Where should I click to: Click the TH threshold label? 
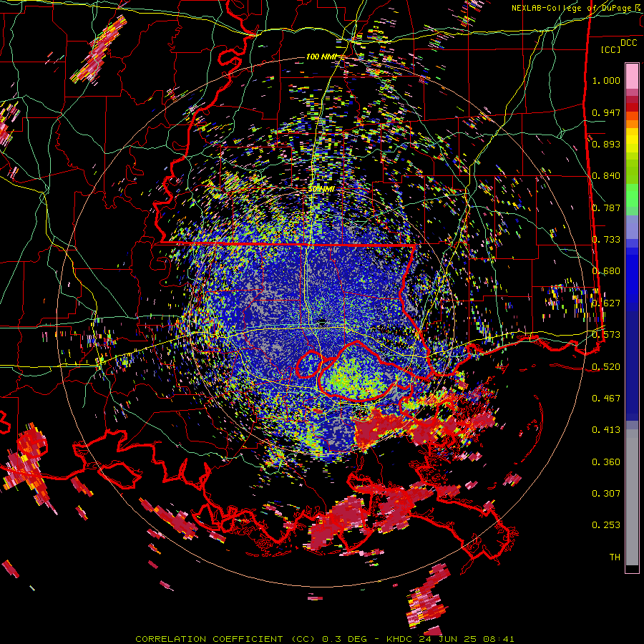pyautogui.click(x=615, y=557)
